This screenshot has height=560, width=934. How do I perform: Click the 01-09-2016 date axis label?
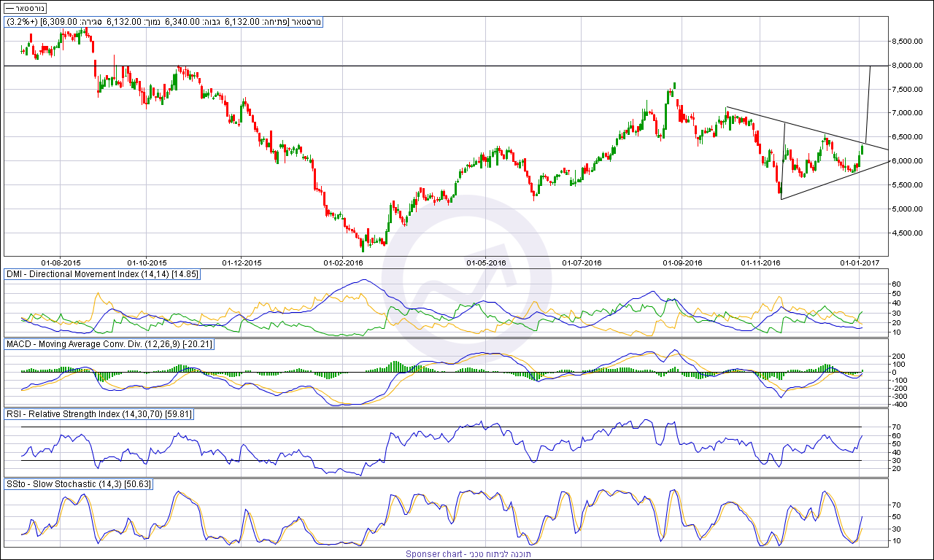682,262
